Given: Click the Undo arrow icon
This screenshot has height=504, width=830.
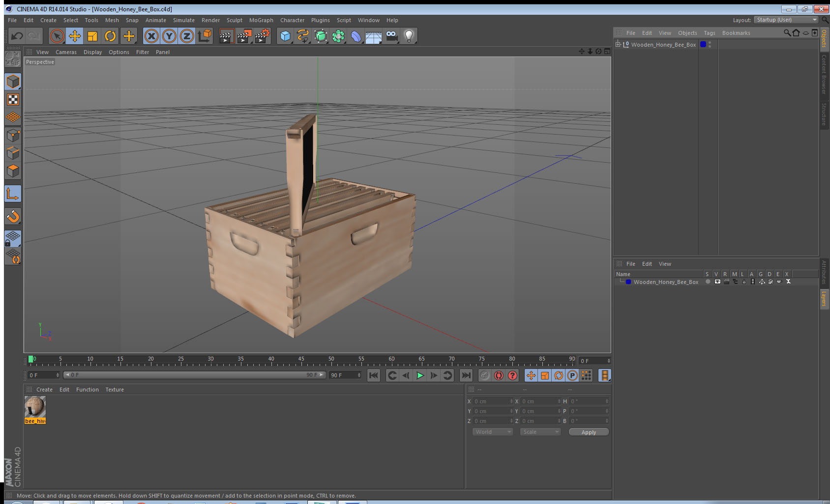Looking at the screenshot, I should coord(17,36).
